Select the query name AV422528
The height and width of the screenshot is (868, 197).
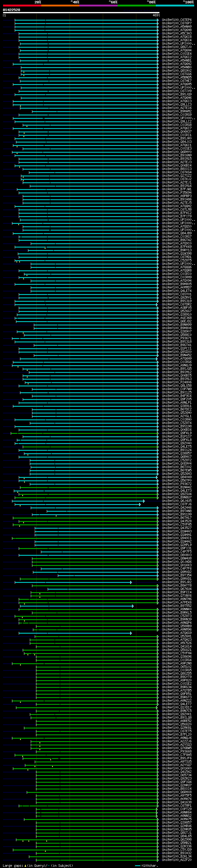coord(11,10)
